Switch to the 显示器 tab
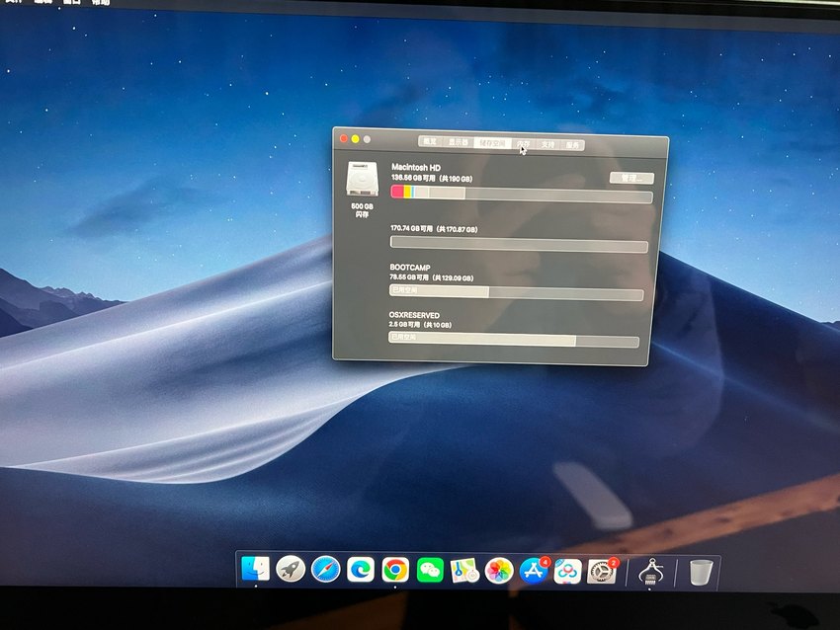Screen dimensions: 840x630 (x=458, y=142)
